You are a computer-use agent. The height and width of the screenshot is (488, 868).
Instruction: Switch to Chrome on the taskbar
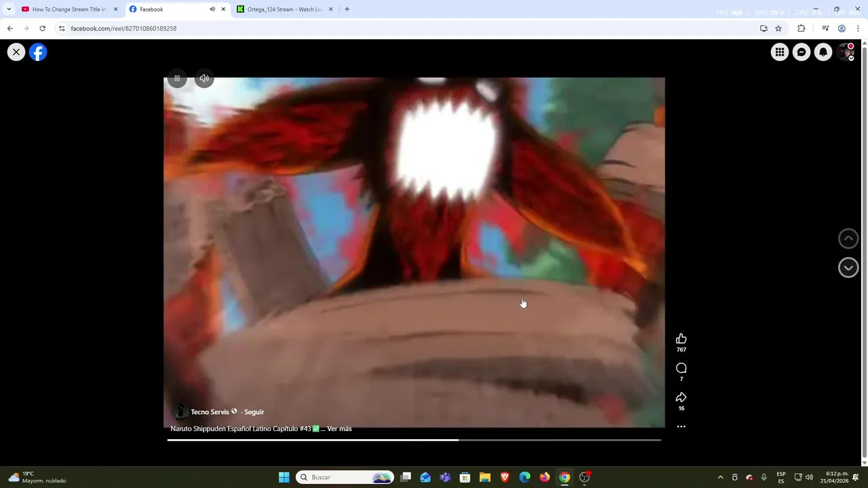pyautogui.click(x=564, y=477)
